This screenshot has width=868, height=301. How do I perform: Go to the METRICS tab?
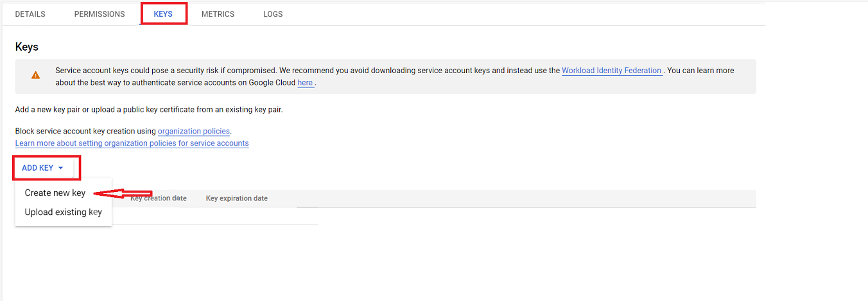pyautogui.click(x=218, y=14)
